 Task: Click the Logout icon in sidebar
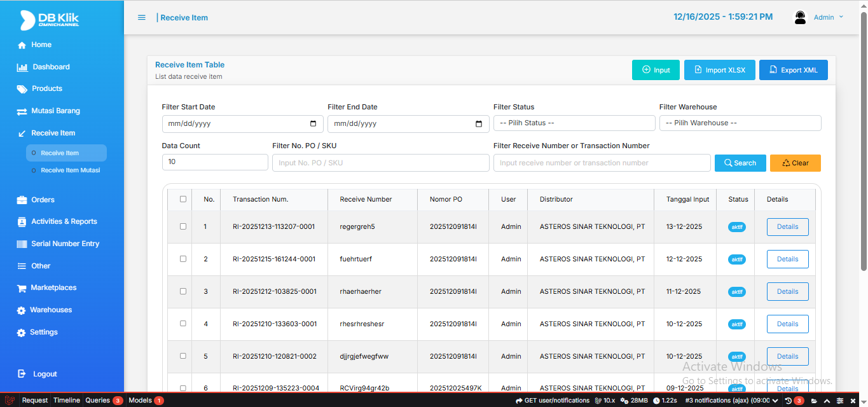22,374
